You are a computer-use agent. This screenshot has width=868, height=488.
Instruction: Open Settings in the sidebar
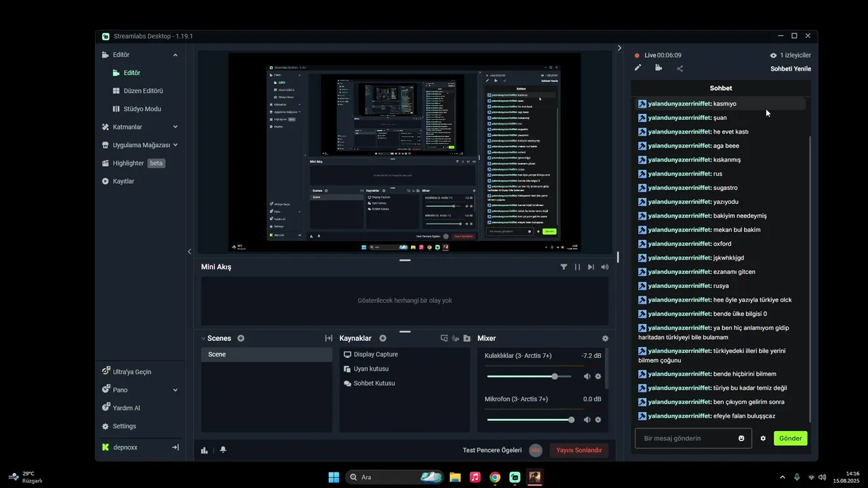coord(119,426)
